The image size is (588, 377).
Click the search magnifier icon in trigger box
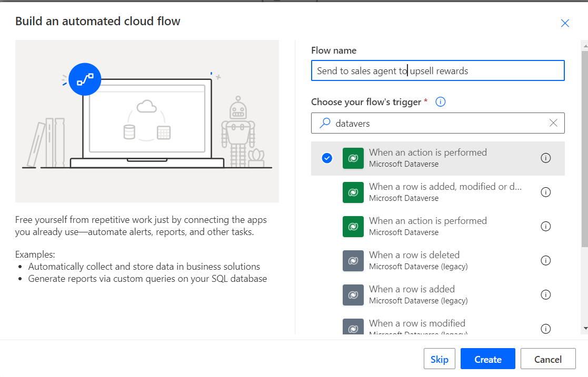(325, 123)
